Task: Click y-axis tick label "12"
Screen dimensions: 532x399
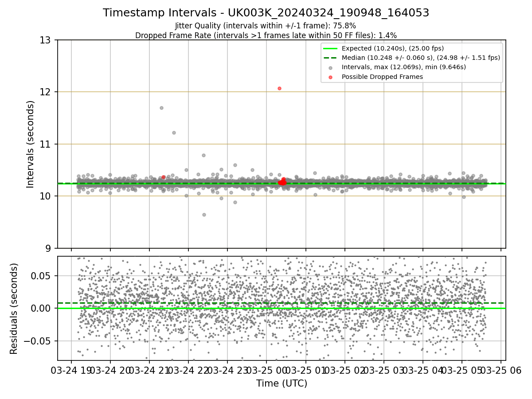Action: pyautogui.click(x=46, y=92)
